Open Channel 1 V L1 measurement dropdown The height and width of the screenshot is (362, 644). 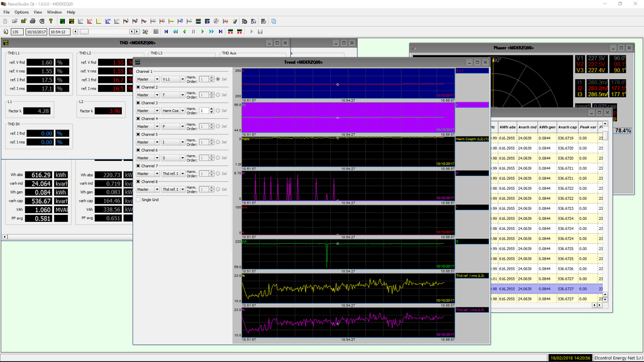(173, 79)
